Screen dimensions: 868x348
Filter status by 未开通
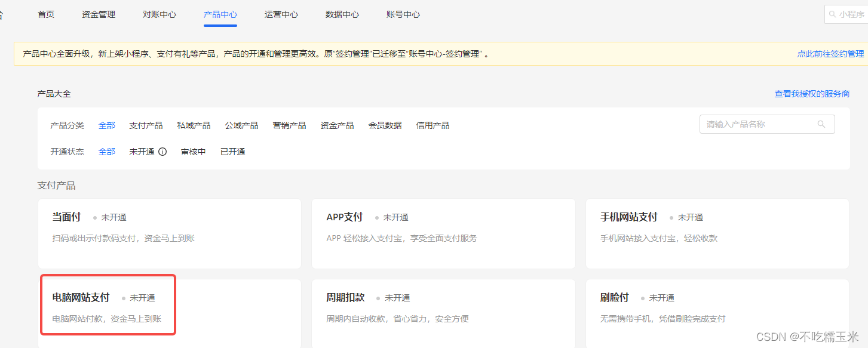click(x=142, y=152)
